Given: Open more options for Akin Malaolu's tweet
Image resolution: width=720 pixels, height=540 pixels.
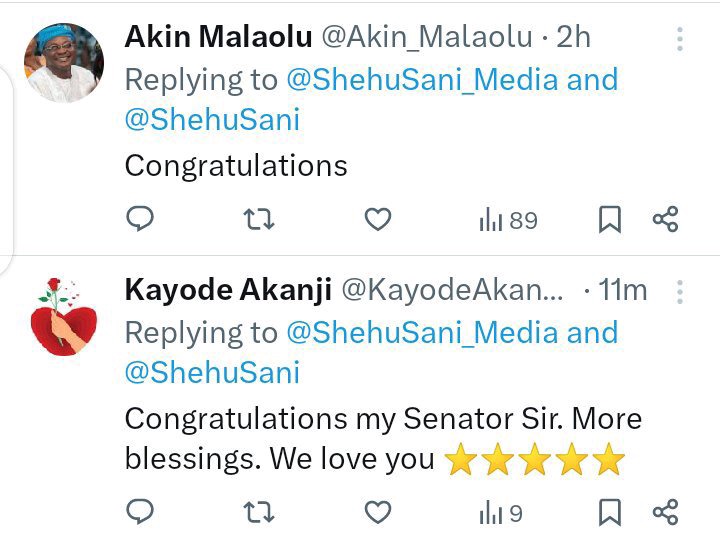Looking at the screenshot, I should 680,39.
